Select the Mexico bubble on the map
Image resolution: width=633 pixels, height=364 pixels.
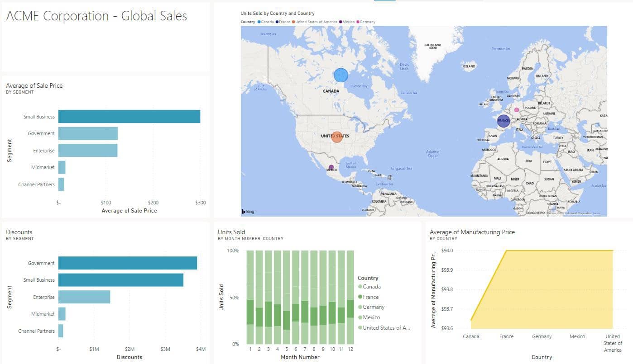pyautogui.click(x=331, y=167)
